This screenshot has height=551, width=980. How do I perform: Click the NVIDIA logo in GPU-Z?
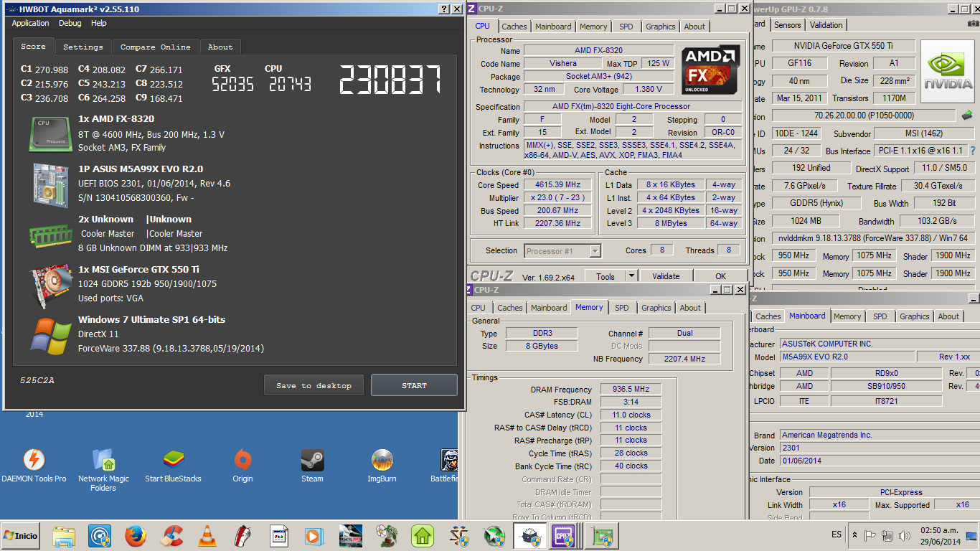coord(949,72)
